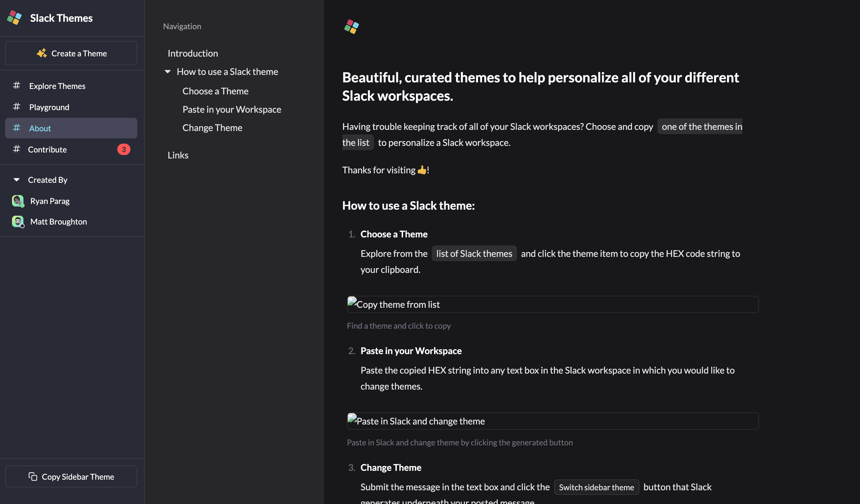Click the 'Created By' section label
860x504 pixels.
click(48, 180)
